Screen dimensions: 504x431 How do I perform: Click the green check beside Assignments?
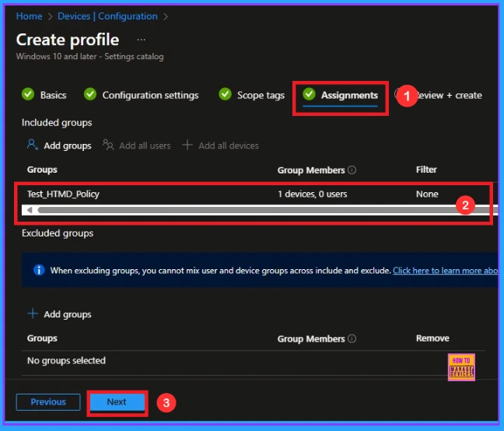pos(309,94)
